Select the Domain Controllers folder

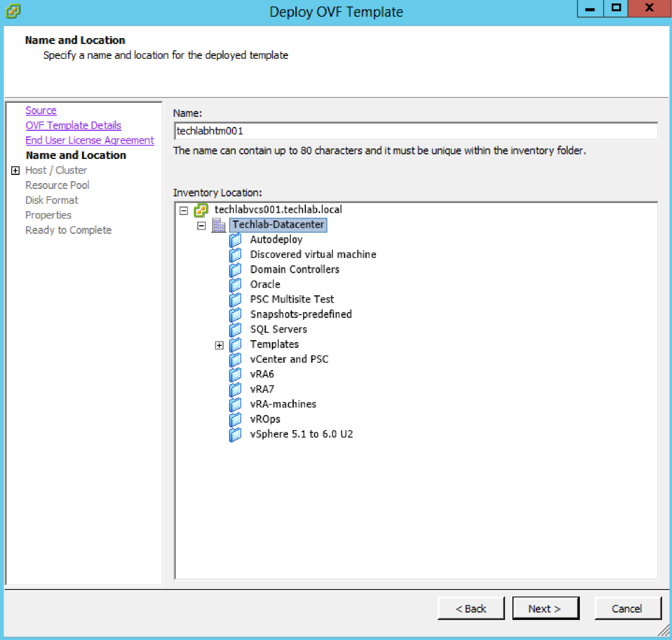coord(295,270)
